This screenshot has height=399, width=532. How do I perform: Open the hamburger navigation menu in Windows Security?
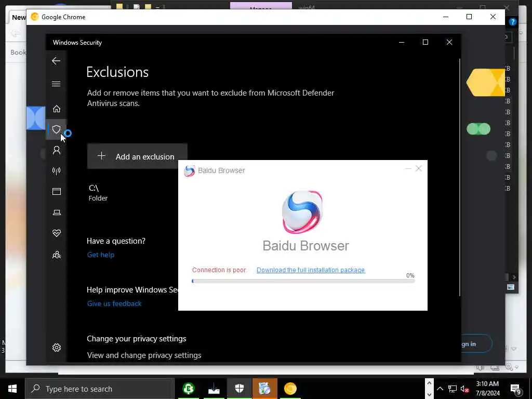56,84
